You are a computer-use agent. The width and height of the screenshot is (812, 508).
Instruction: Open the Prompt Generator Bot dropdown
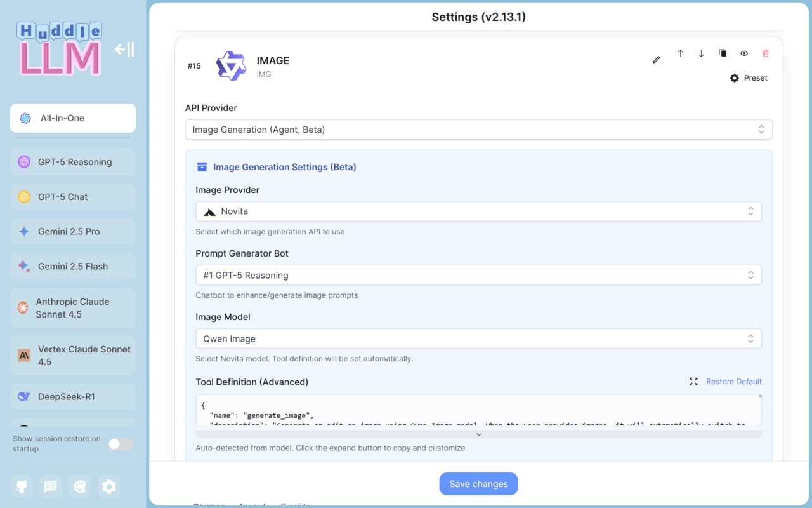click(478, 275)
